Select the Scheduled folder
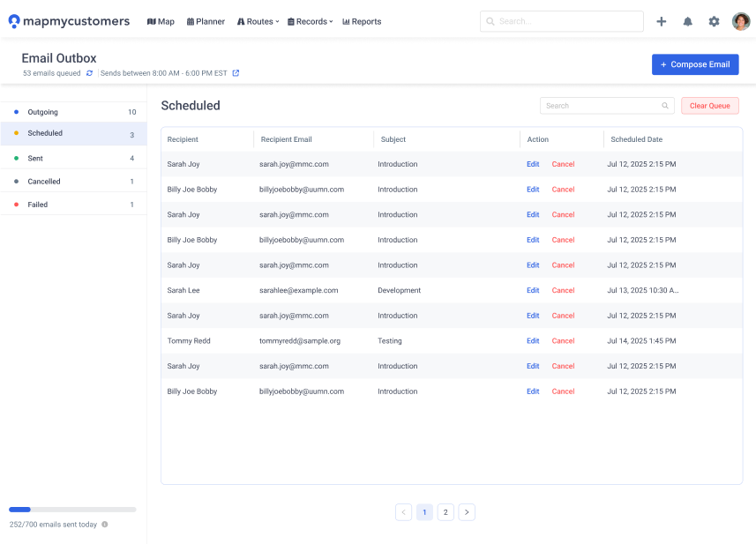Image resolution: width=756 pixels, height=544 pixels. 73,133
